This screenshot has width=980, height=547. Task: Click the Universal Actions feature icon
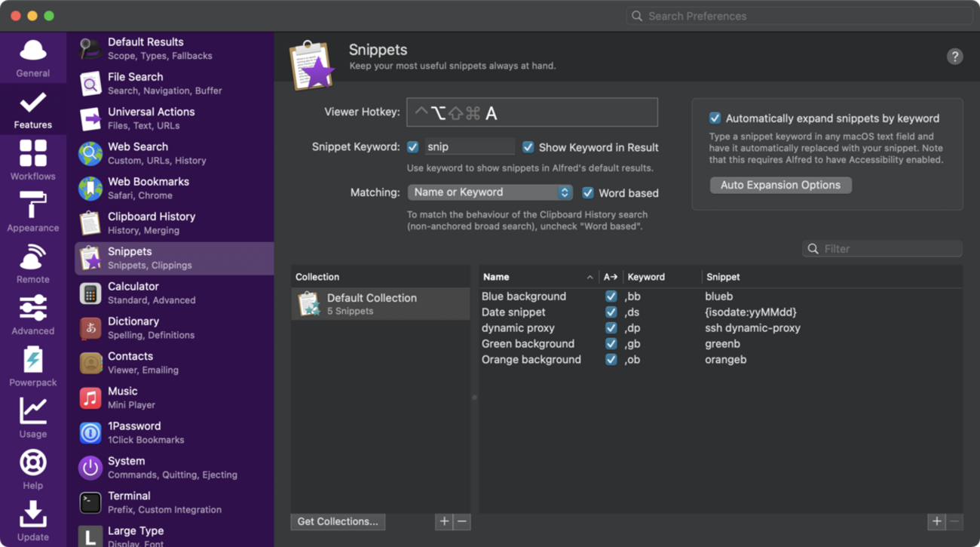click(90, 118)
